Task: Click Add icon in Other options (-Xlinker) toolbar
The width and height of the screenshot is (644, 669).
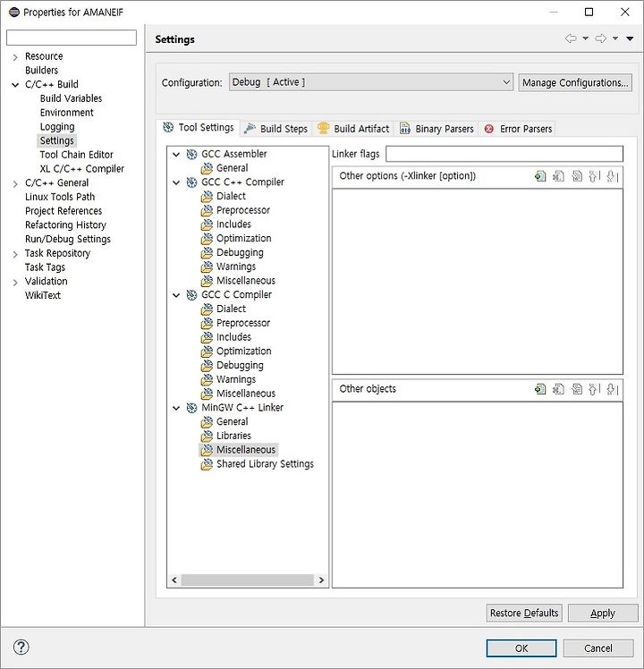Action: pyautogui.click(x=540, y=176)
